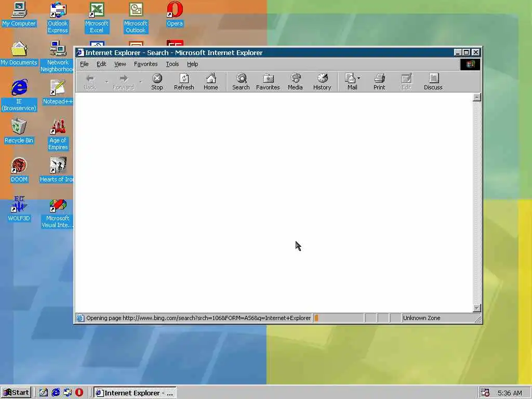Click the Windows logo throbber
532x399 pixels.
click(470, 64)
